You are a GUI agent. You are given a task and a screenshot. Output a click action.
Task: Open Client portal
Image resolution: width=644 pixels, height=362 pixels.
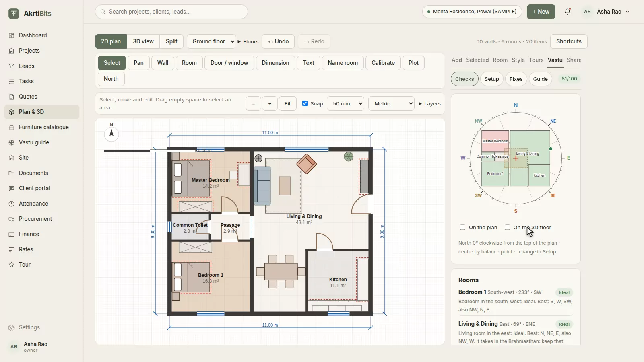tap(42, 188)
